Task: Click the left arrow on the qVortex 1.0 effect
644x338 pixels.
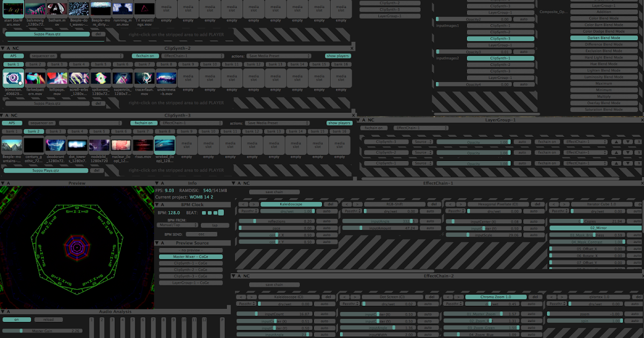Action: pos(551,296)
